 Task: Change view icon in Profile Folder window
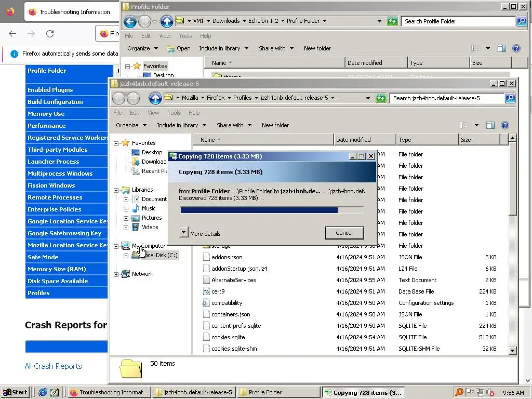coord(475,48)
